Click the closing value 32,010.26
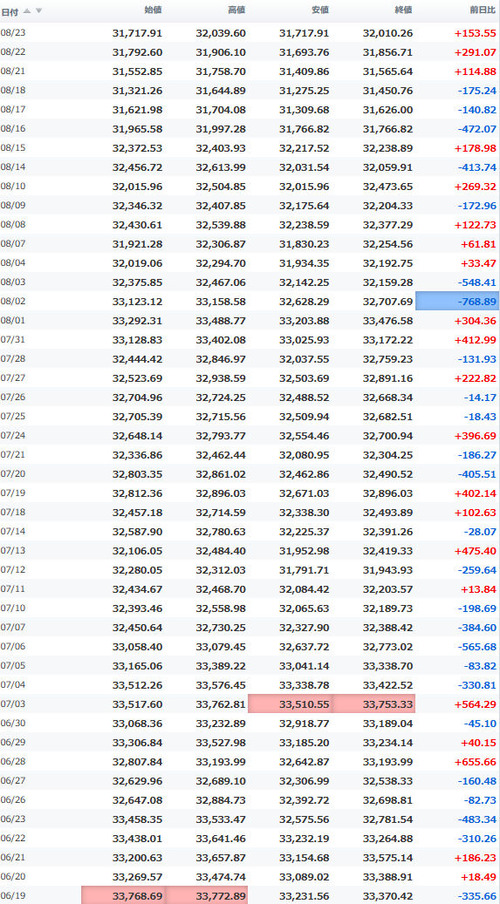Screen dimensions: 500x904 388,33
